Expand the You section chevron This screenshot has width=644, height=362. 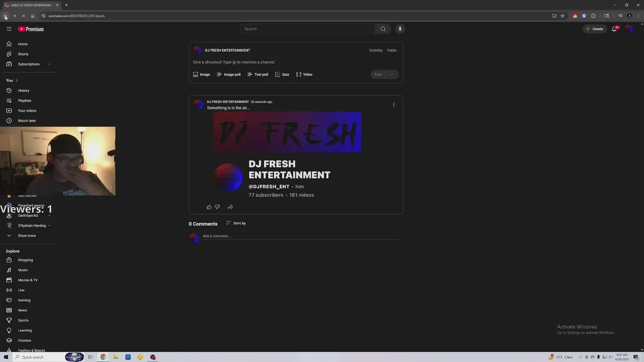[17, 80]
